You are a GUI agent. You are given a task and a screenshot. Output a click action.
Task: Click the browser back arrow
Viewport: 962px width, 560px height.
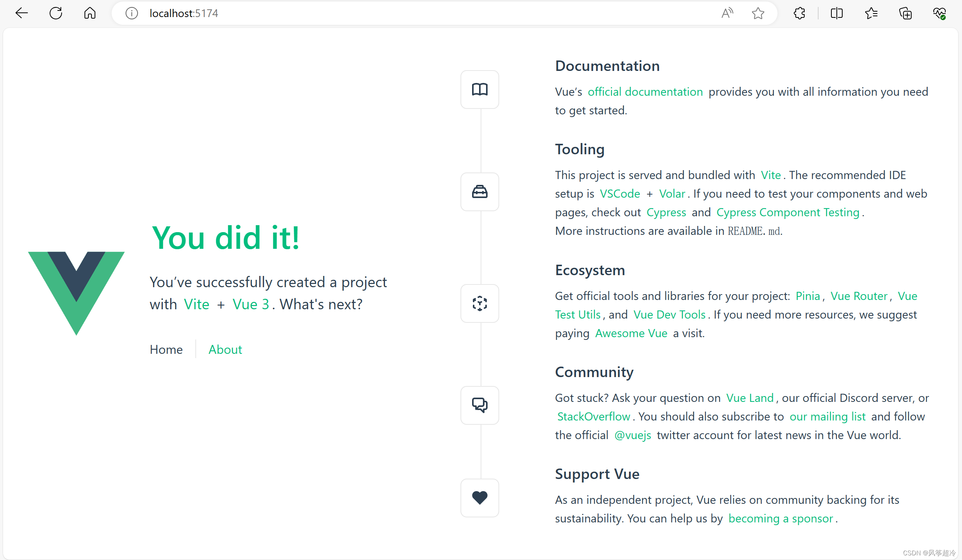[x=22, y=13]
